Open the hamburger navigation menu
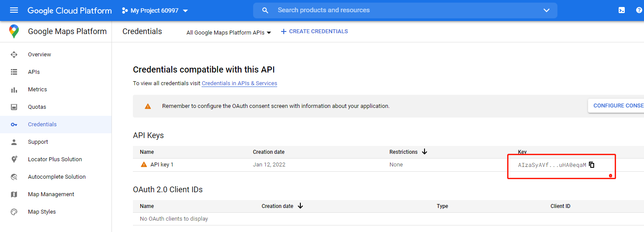Image resolution: width=644 pixels, height=232 pixels. tap(14, 10)
